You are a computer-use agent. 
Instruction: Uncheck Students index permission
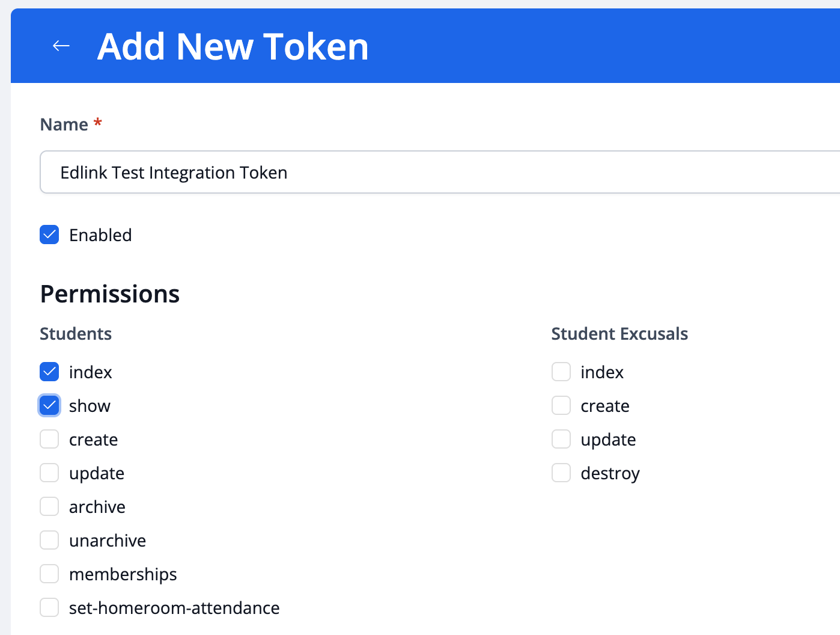coord(49,372)
